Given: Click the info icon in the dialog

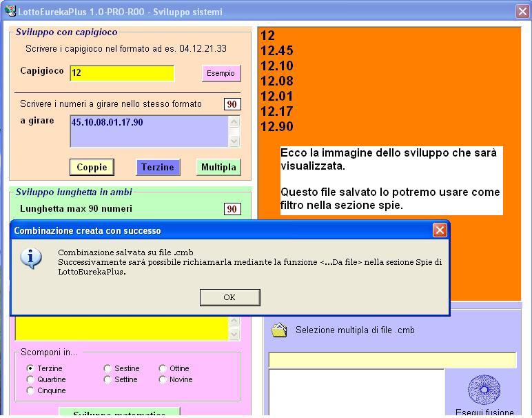Looking at the screenshot, I should [31, 258].
